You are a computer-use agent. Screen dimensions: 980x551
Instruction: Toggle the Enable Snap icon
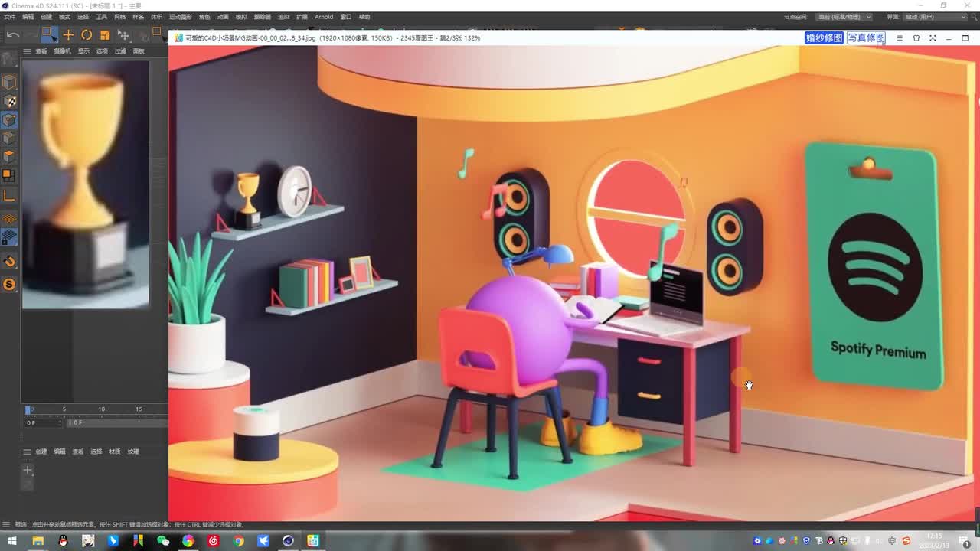tap(9, 262)
